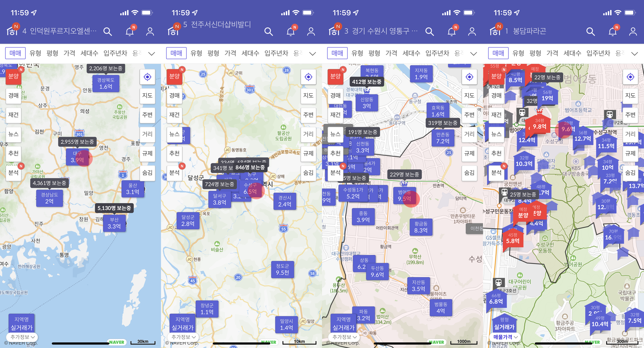The width and height of the screenshot is (644, 348).
Task: Select red 45평 5.8억 price marker
Action: [513, 238]
